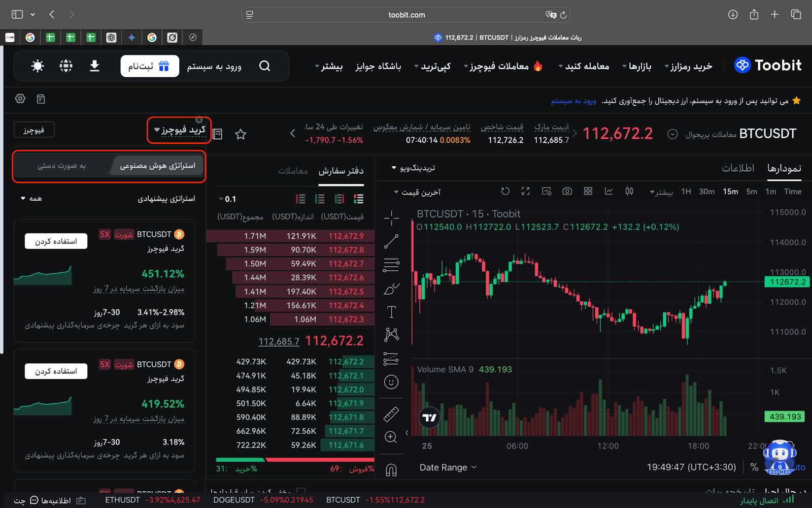812x508 pixels.
Task: Click the chart refresh icon
Action: point(505,192)
